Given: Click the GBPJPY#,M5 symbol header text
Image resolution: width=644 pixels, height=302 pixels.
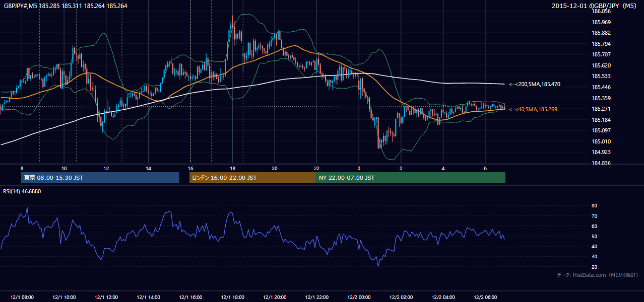Looking at the screenshot, I should 66,6.
